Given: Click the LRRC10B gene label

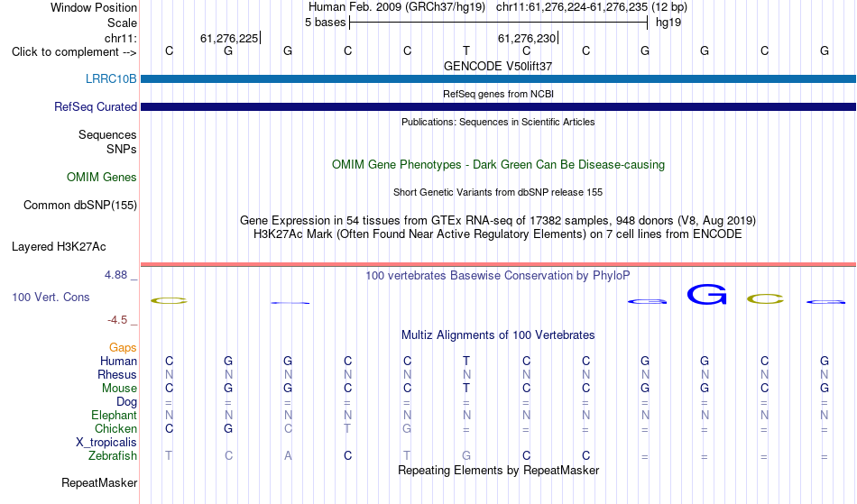Looking at the screenshot, I should [111, 78].
